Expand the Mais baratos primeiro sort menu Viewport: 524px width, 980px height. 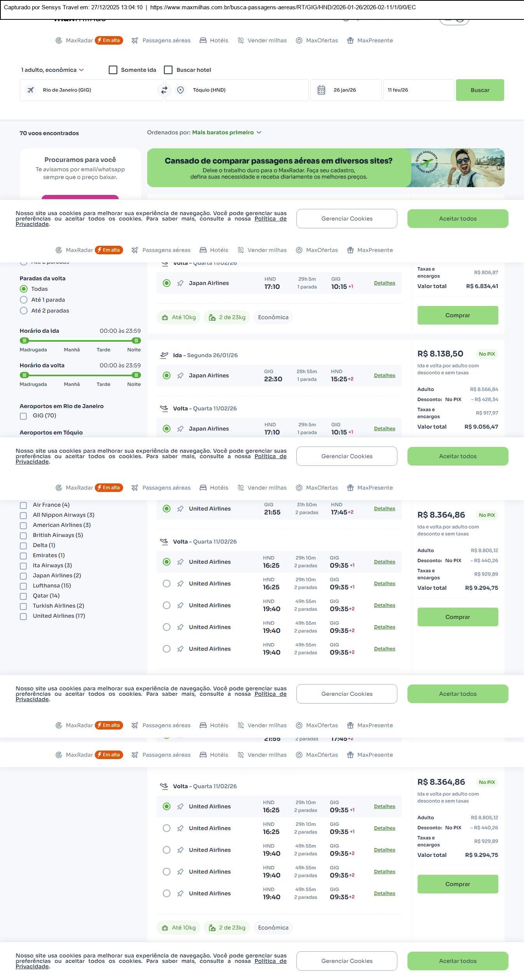(226, 132)
